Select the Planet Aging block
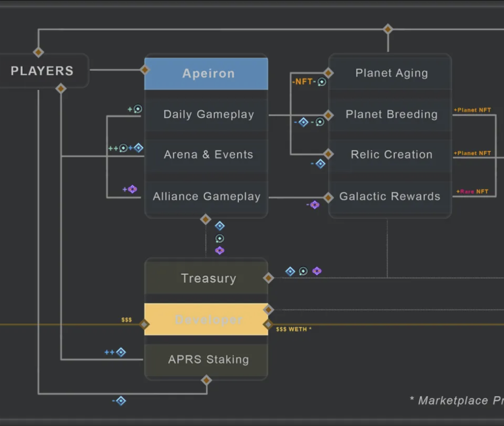 [x=390, y=73]
